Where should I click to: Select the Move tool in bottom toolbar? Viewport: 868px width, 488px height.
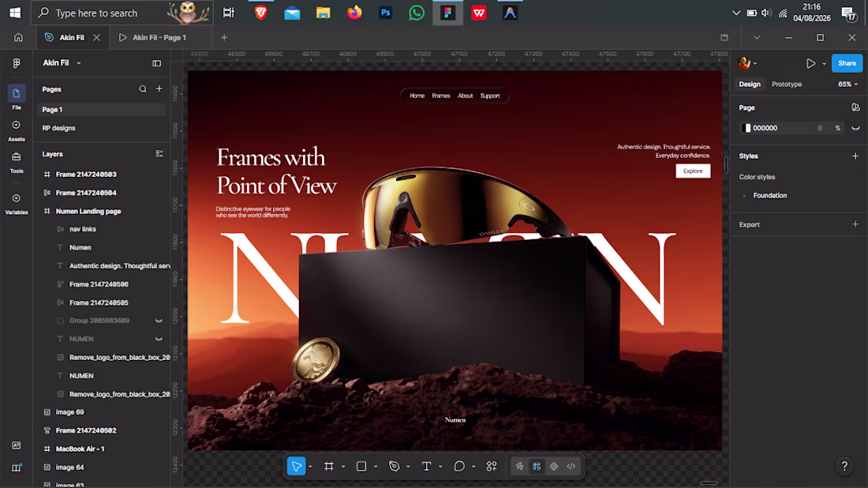pyautogui.click(x=296, y=467)
